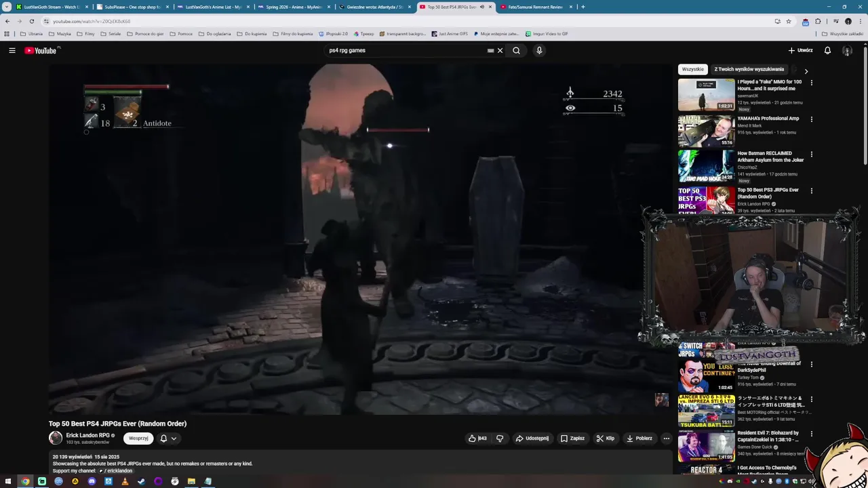Image resolution: width=868 pixels, height=488 pixels.
Task: Open more actions three-dot menu under video
Action: [666, 439]
